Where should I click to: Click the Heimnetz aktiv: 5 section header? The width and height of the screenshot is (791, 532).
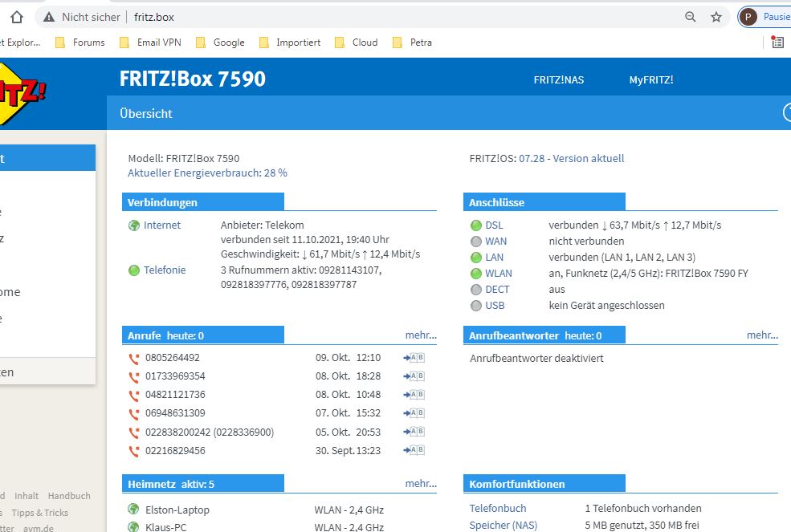(x=203, y=484)
